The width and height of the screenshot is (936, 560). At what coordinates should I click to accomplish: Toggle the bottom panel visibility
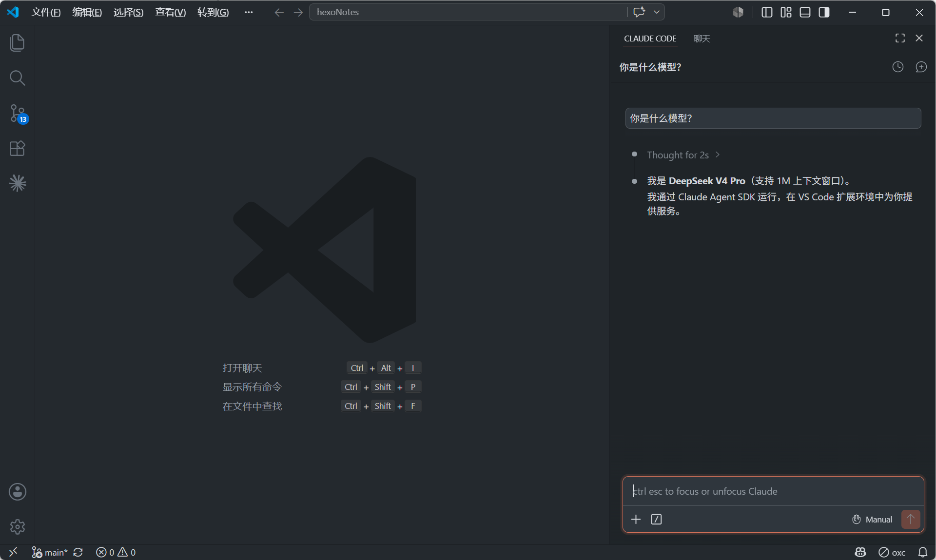[805, 12]
